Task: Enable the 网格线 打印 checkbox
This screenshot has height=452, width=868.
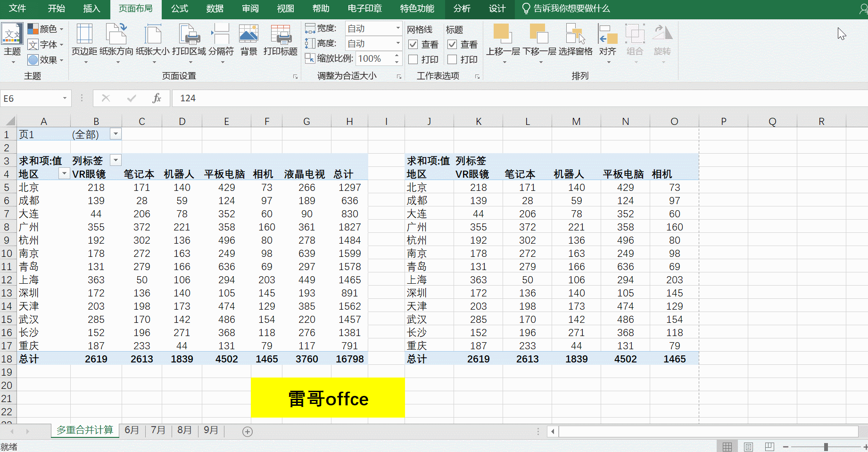Action: (x=413, y=59)
